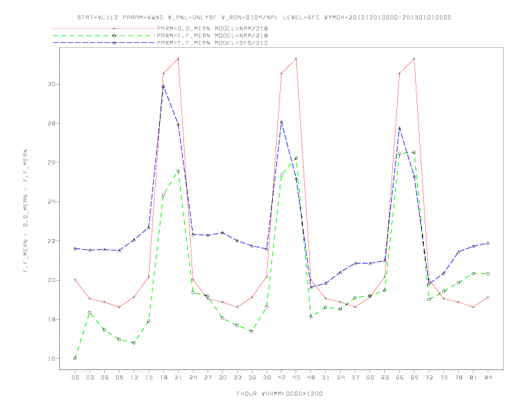Click the green NAM data point at hour 00

coord(75,359)
